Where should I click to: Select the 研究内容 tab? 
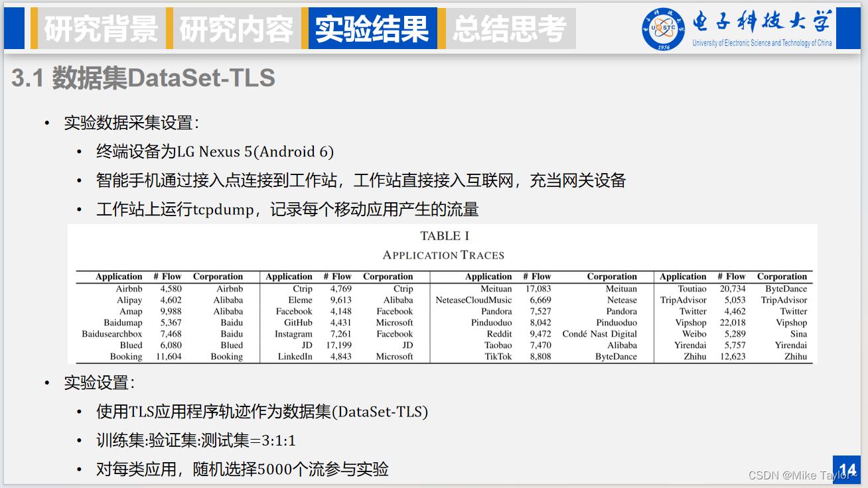[x=236, y=29]
